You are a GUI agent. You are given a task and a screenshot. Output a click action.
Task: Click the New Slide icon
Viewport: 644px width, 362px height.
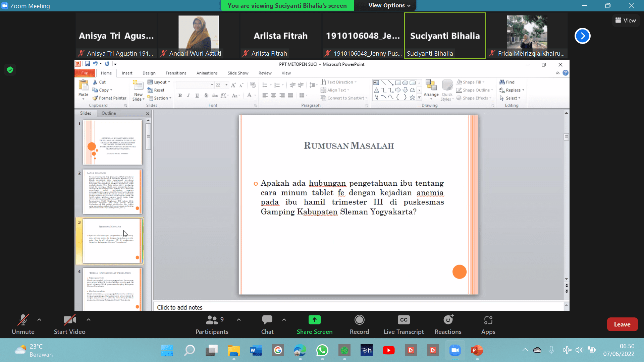[x=138, y=85]
